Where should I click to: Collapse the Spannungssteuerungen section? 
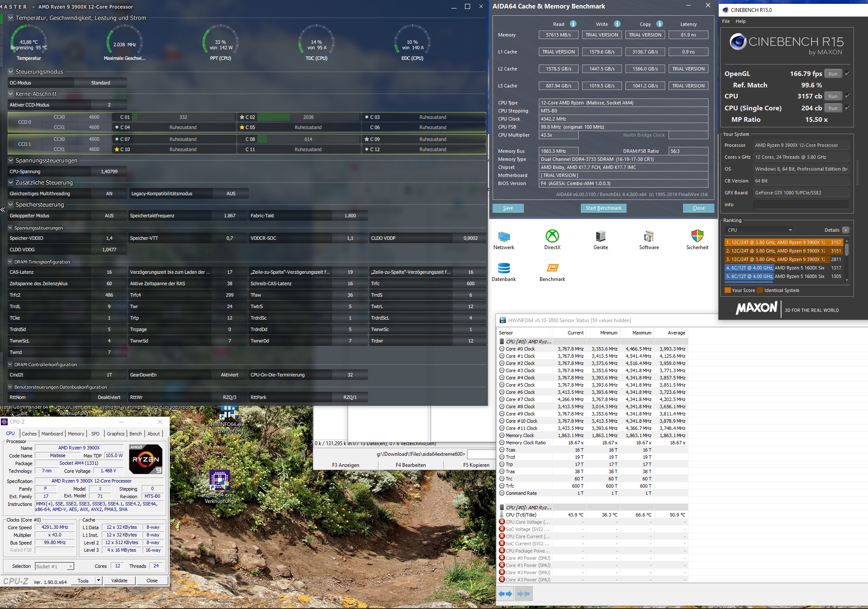[x=11, y=160]
